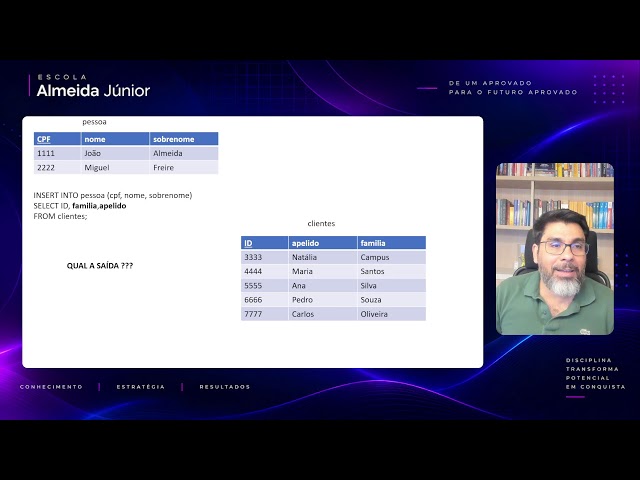Click the 'QUAL A SAÍDA ???' question text

tap(100, 266)
